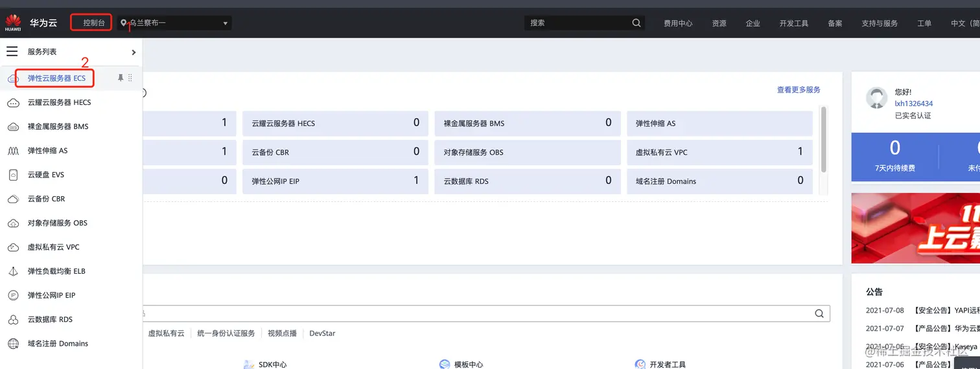The image size is (980, 369).
Task: Click the 弹性负载均衡 ELB sidebar icon
Action: tap(12, 271)
